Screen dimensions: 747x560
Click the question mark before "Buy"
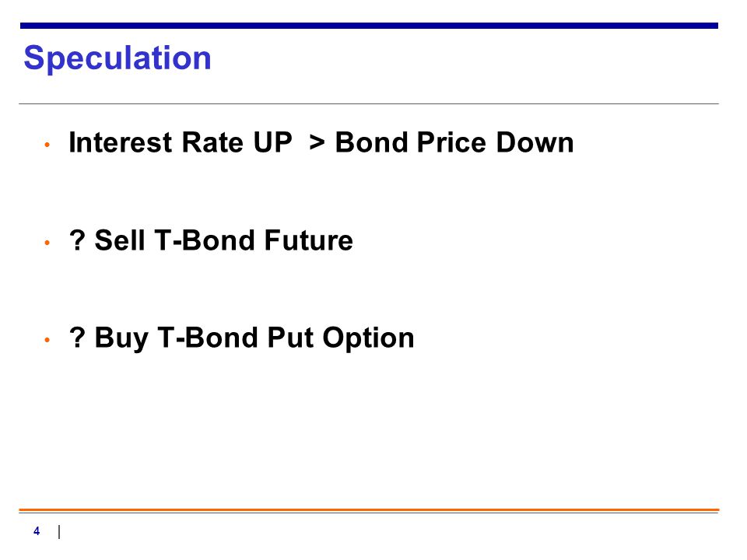pyautogui.click(x=77, y=338)
